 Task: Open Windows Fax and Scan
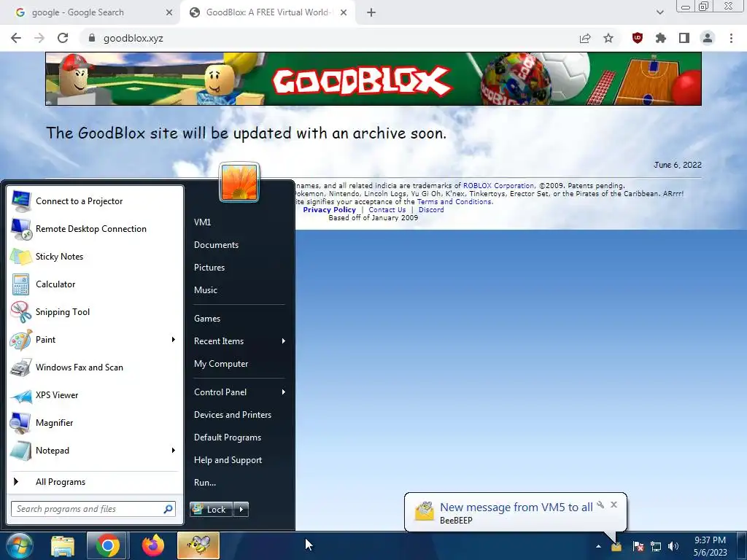94,367
